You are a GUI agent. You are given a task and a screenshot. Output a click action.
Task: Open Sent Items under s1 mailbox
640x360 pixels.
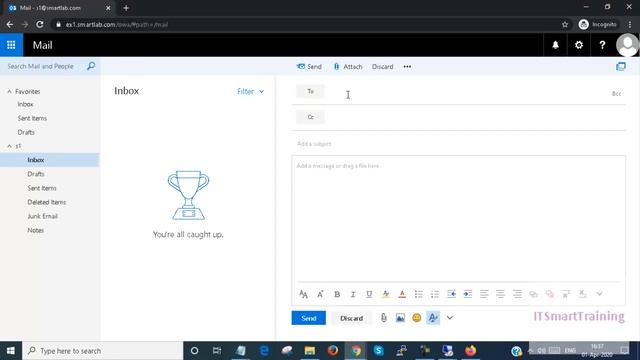(x=42, y=188)
